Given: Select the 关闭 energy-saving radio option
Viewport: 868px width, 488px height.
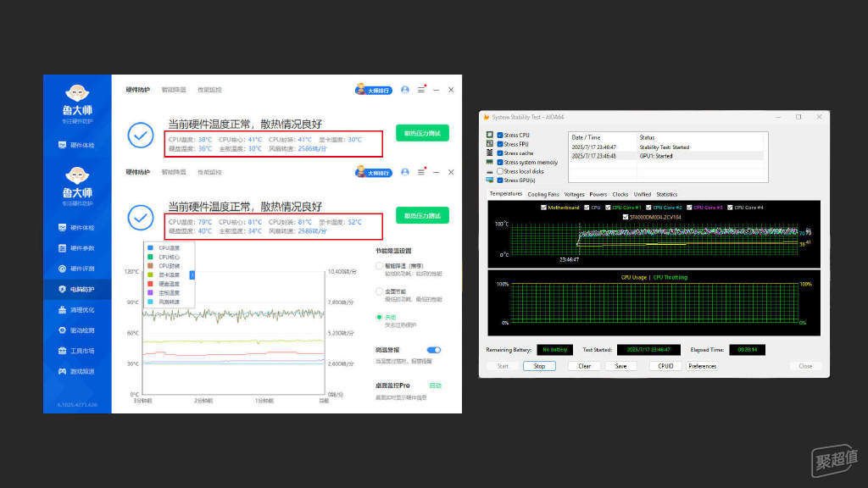Looking at the screenshot, I should (379, 317).
